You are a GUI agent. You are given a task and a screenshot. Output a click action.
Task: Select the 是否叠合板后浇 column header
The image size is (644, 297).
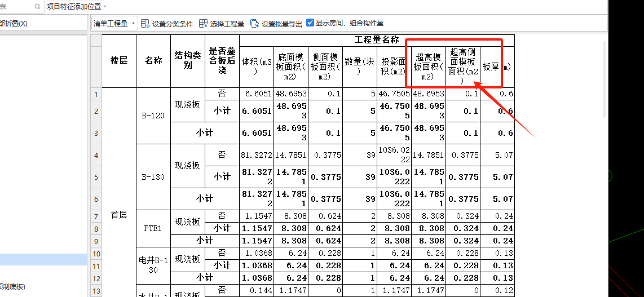pos(222,61)
